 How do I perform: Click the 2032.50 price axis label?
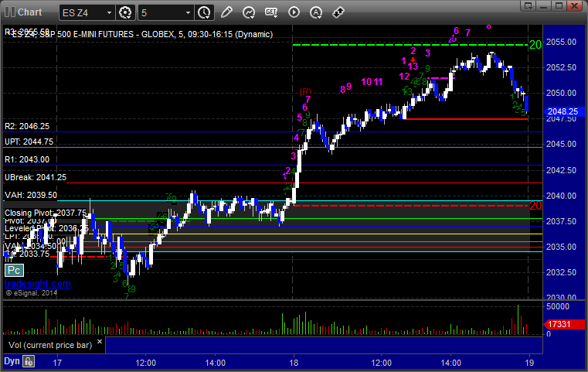tap(562, 272)
